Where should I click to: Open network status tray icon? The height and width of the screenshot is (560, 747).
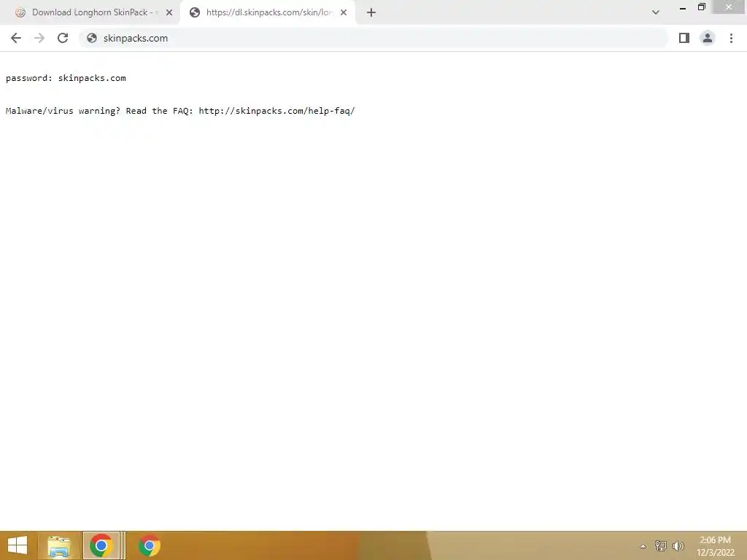tap(660, 545)
